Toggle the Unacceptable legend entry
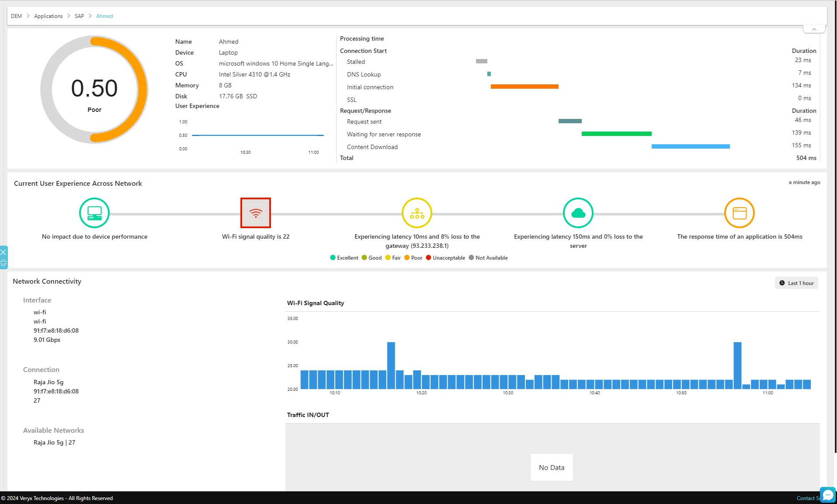 (x=445, y=258)
